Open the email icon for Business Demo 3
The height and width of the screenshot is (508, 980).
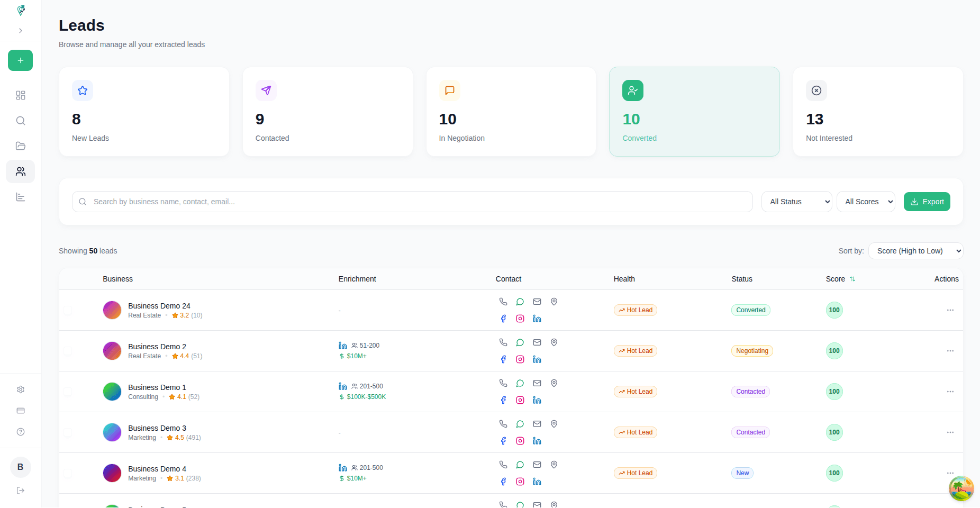point(537,424)
